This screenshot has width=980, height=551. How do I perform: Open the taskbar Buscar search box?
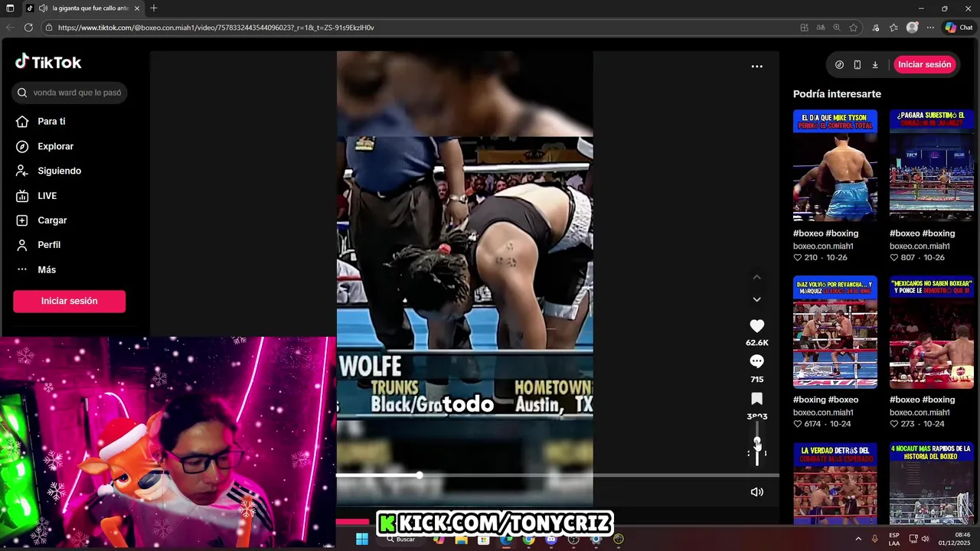402,539
